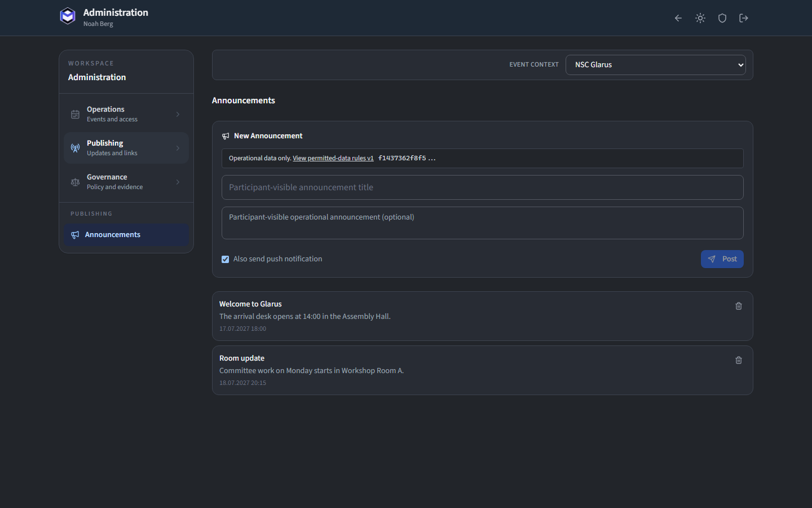Disable the push notification checkbox
Image resolution: width=812 pixels, height=508 pixels.
point(226,259)
